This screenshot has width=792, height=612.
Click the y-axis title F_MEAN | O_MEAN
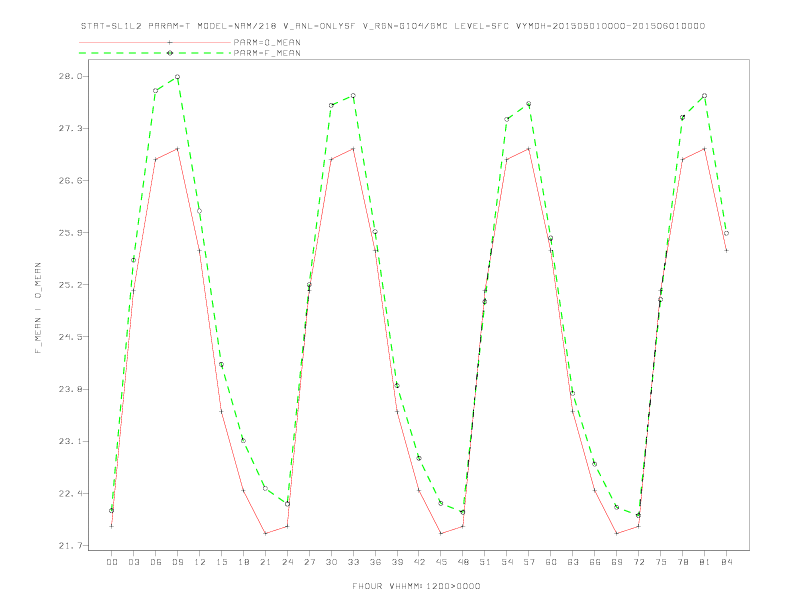pyautogui.click(x=38, y=308)
